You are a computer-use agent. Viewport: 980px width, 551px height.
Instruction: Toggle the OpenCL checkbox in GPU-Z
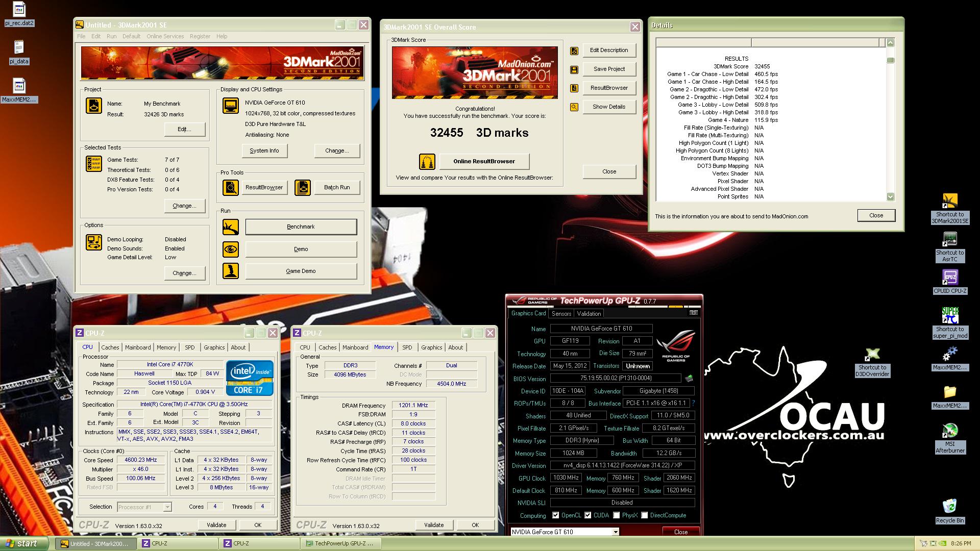click(x=555, y=515)
